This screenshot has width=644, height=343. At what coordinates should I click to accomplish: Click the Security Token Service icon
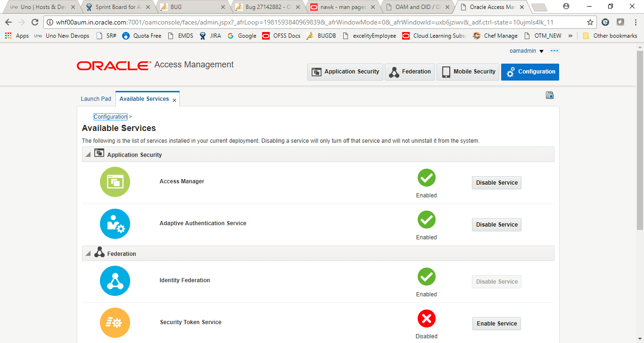point(115,323)
